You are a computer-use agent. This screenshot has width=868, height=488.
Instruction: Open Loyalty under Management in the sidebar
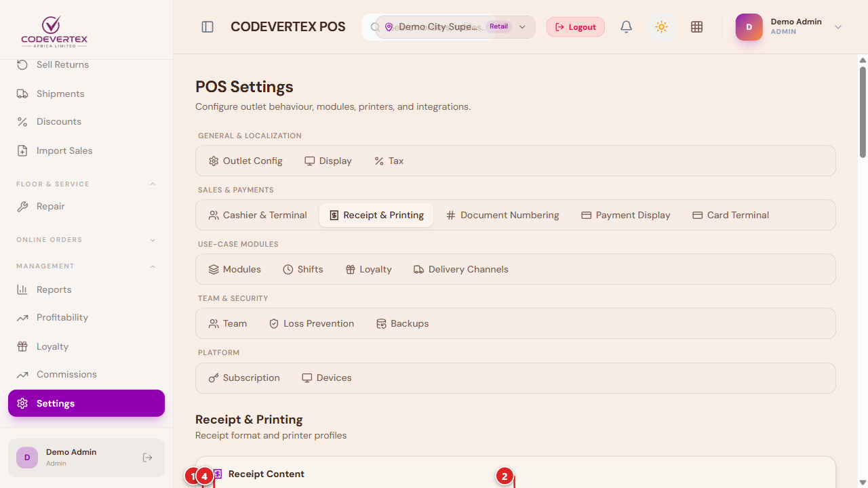pyautogui.click(x=86, y=346)
